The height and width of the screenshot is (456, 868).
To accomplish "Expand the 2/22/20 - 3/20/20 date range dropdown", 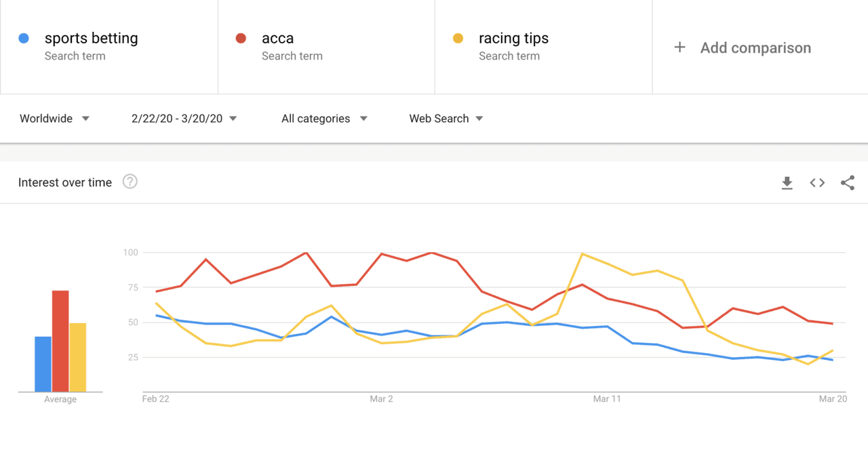I will click(184, 119).
